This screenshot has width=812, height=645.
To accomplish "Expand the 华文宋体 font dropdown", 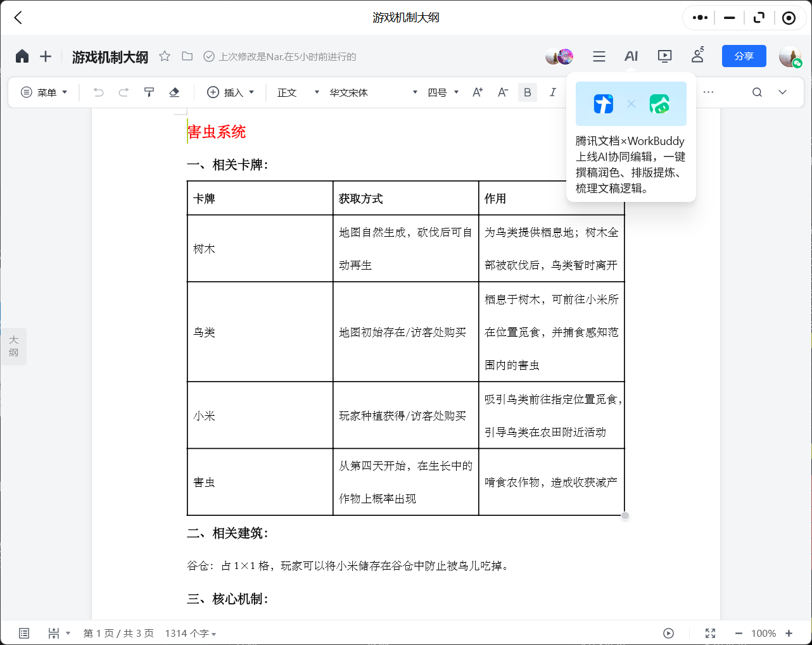I will [x=374, y=92].
